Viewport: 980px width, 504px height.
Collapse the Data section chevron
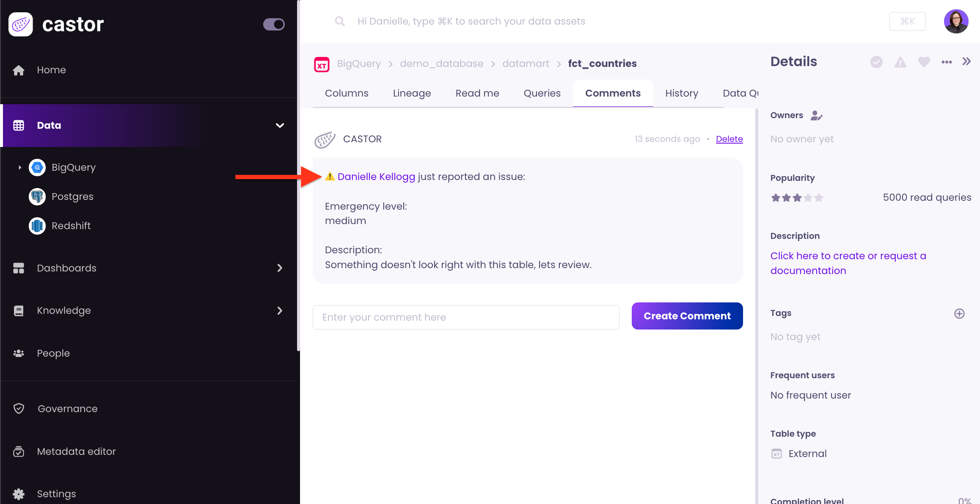click(x=280, y=125)
